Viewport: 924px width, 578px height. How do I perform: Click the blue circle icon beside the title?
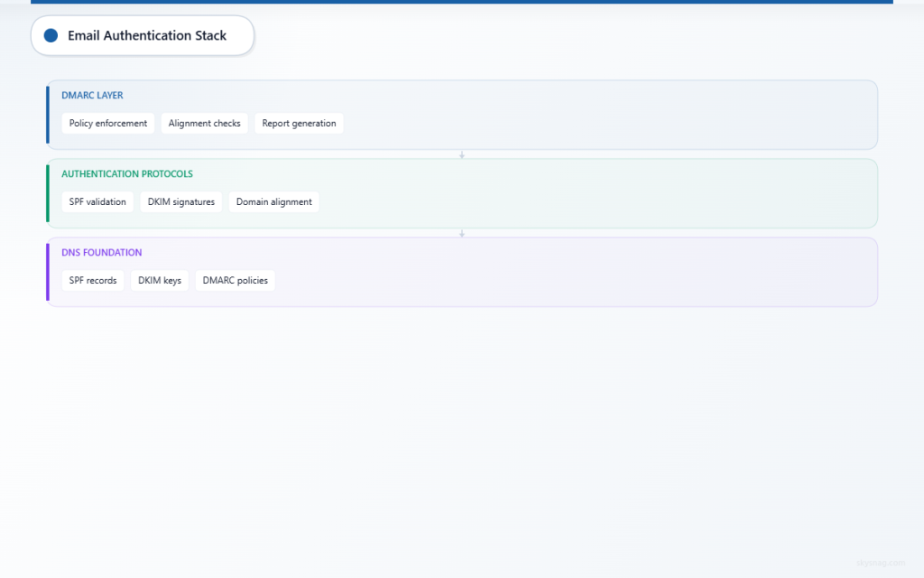tap(50, 35)
